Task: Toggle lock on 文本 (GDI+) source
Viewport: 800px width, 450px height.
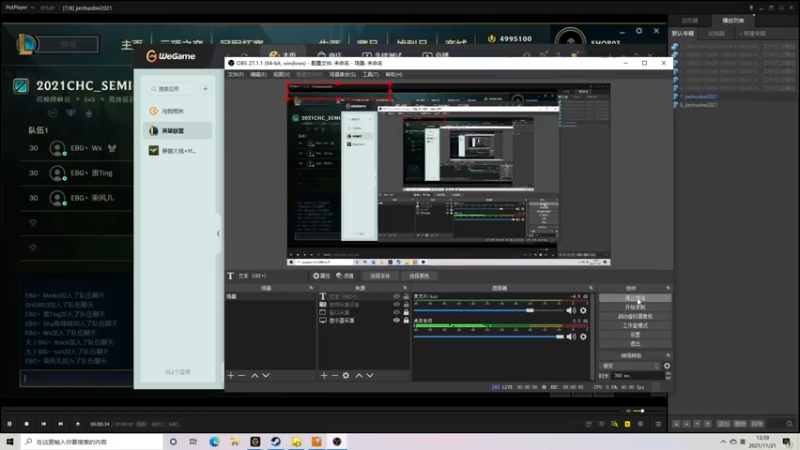Action: tap(406, 296)
